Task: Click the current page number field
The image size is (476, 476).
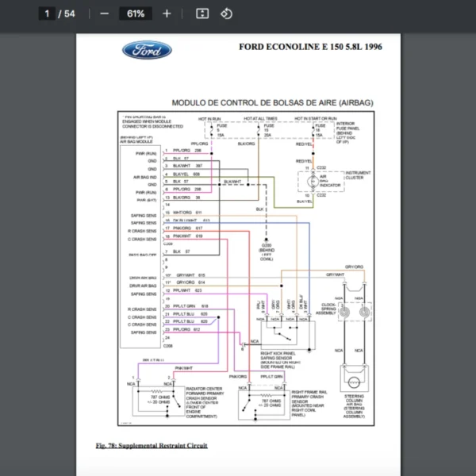Action: pyautogui.click(x=48, y=13)
